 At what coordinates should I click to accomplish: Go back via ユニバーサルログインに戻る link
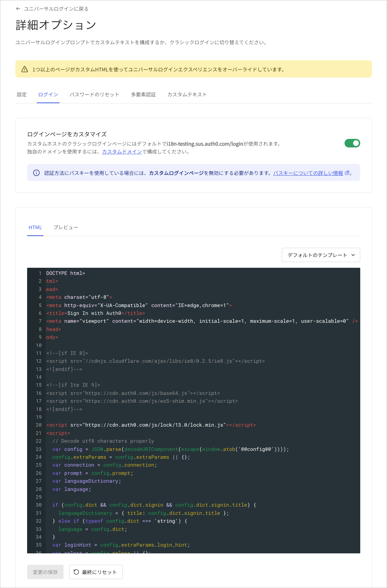pos(56,9)
